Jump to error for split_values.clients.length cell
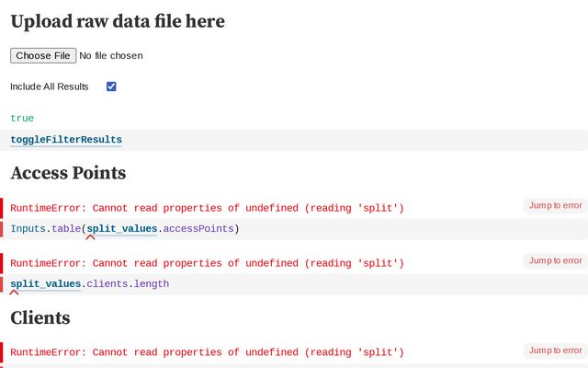 point(555,260)
